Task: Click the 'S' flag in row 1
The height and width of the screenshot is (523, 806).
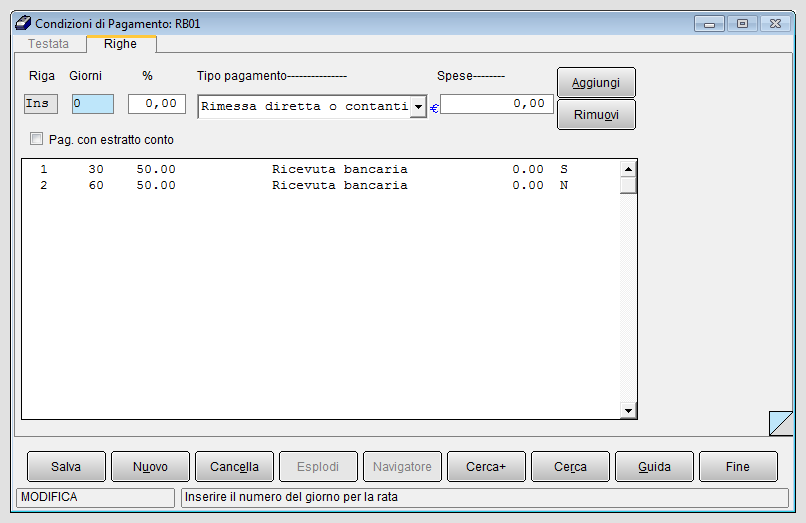Action: [564, 169]
